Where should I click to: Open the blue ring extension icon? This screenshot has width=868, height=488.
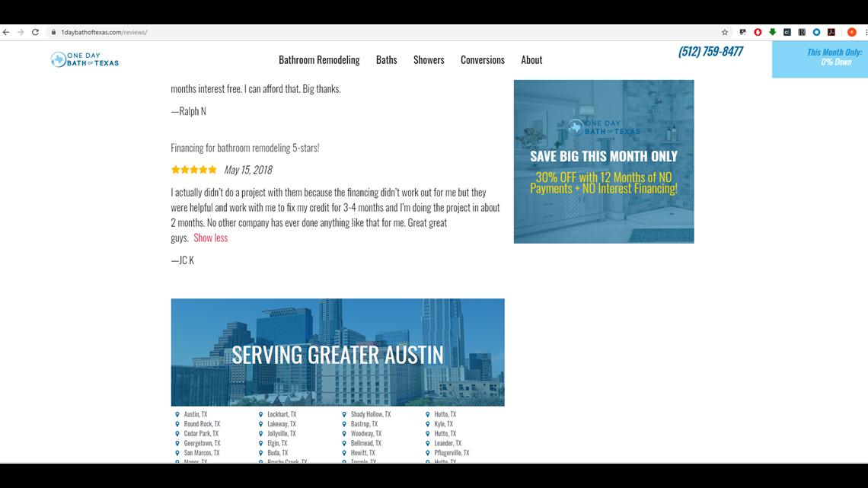816,32
